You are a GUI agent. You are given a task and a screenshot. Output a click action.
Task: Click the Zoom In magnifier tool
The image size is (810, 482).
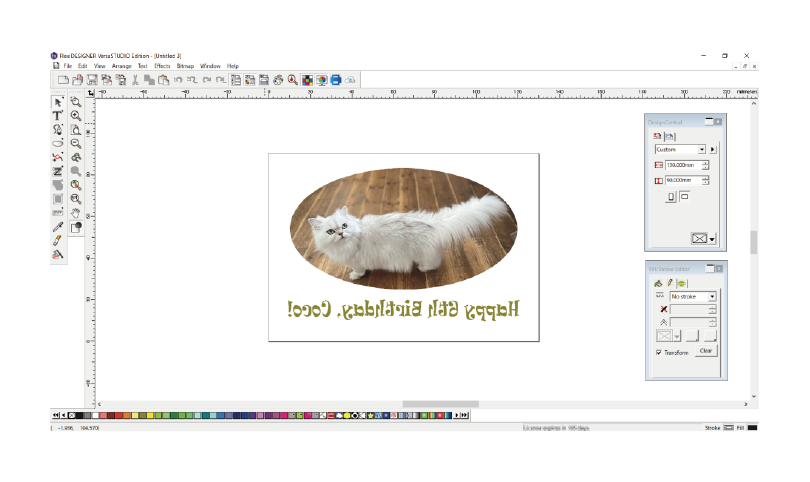tap(76, 116)
